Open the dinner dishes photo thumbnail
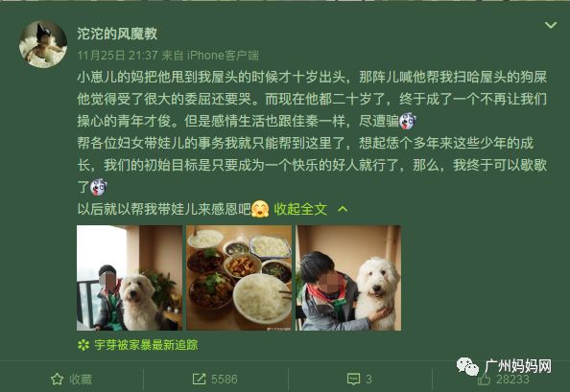Image resolution: width=570 pixels, height=392 pixels. [x=239, y=278]
